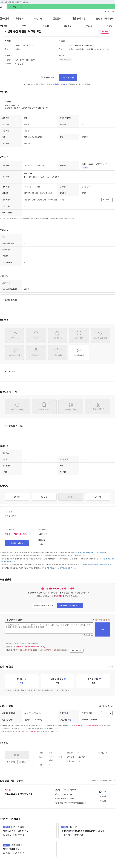
Task: Open 지도 보기 next to 김해고용센터
Action: point(107,713)
